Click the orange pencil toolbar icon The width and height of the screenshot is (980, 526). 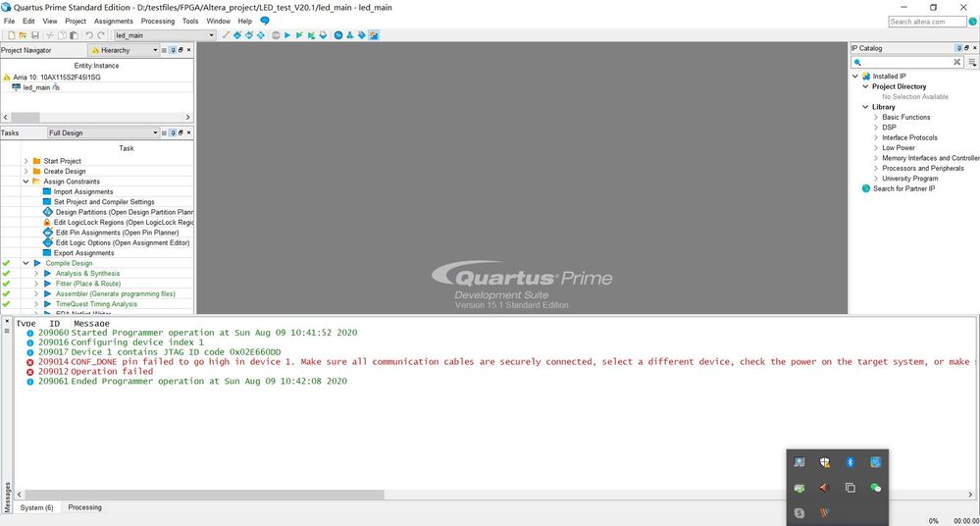(226, 35)
